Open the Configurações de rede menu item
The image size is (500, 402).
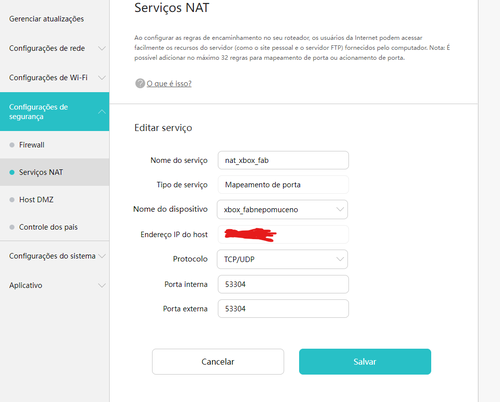pos(47,48)
